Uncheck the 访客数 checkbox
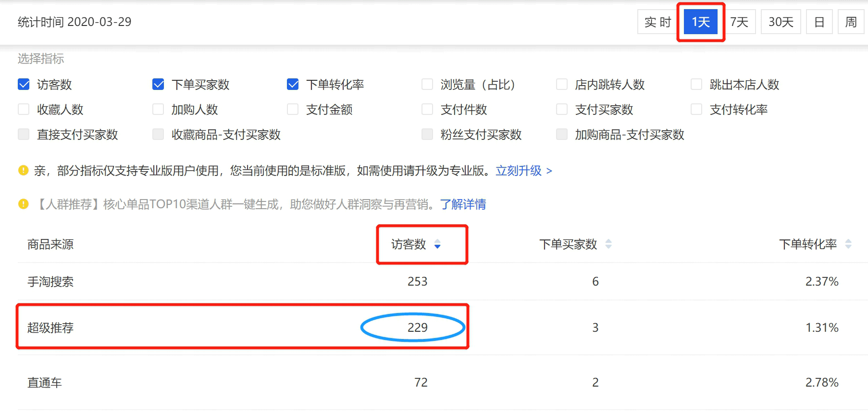This screenshot has width=868, height=414. pyautogui.click(x=24, y=85)
